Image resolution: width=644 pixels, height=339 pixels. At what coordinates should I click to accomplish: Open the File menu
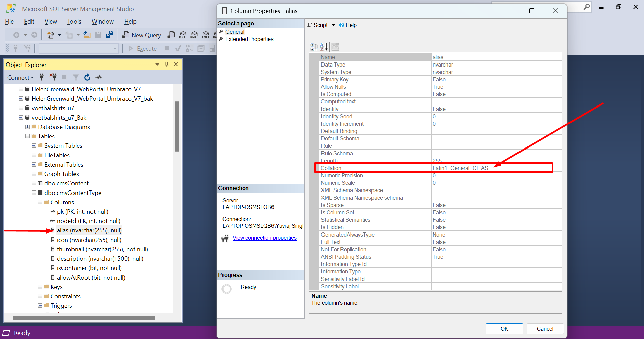coord(9,22)
